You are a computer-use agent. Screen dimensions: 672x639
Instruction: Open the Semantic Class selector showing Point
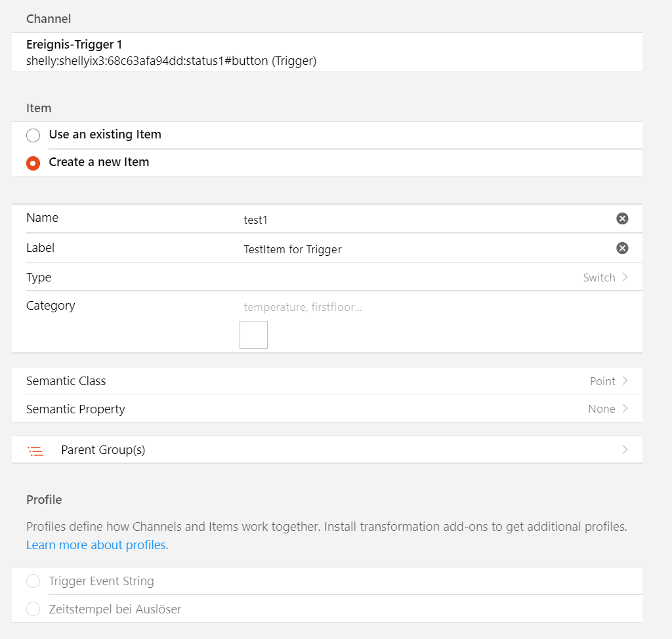tap(602, 381)
